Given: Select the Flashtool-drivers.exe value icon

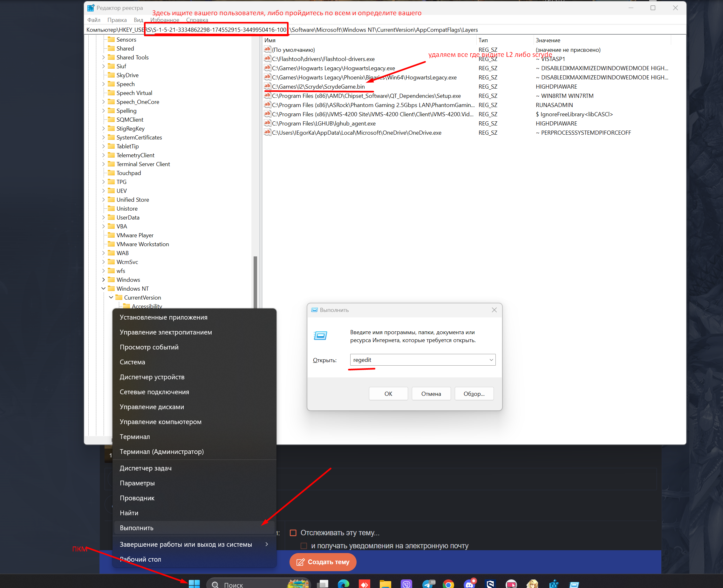Looking at the screenshot, I should pos(267,58).
